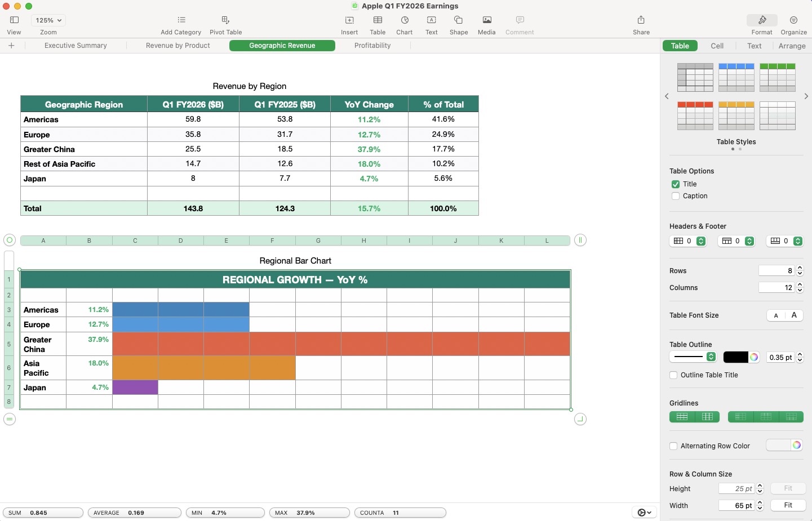Open the 125% zoom dropdown
Viewport: 812px width, 521px height.
pyautogui.click(x=48, y=20)
